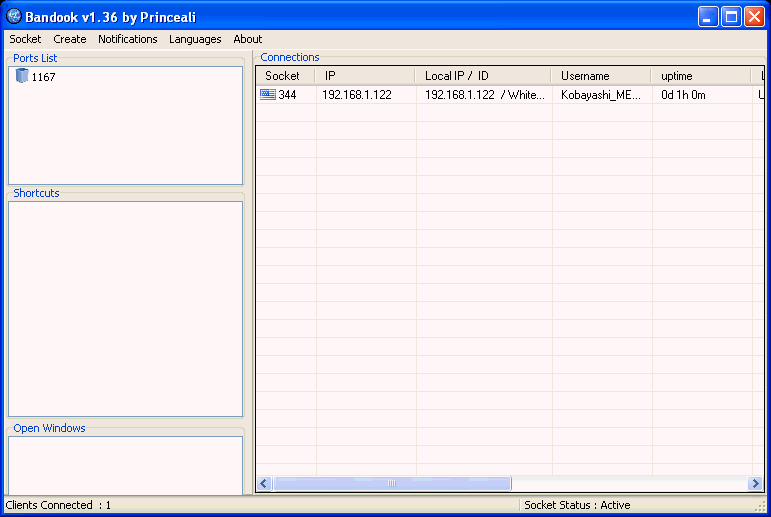Click the Local IP / ID column header
Image resolution: width=771 pixels, height=517 pixels.
click(x=482, y=76)
